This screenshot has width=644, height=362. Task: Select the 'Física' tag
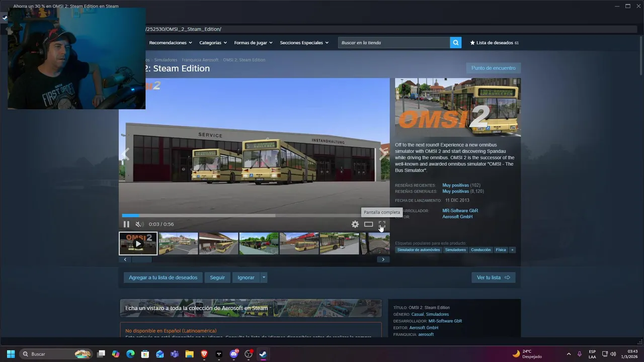pyautogui.click(x=501, y=250)
